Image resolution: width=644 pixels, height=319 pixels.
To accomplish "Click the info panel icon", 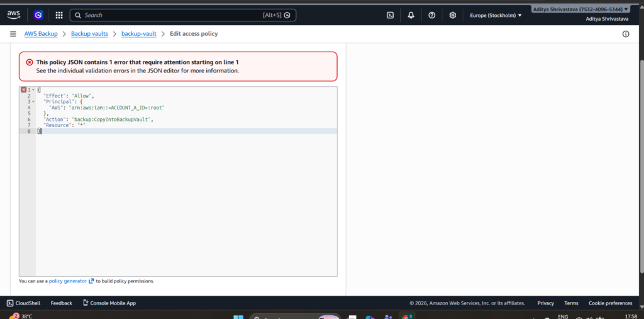I will (625, 34).
